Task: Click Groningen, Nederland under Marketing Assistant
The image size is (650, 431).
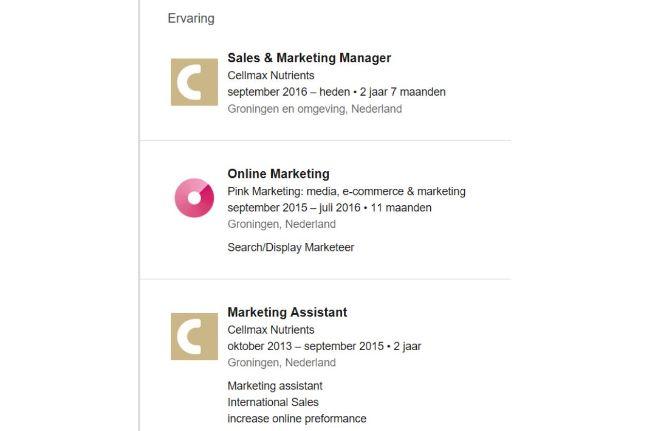Action: click(281, 363)
